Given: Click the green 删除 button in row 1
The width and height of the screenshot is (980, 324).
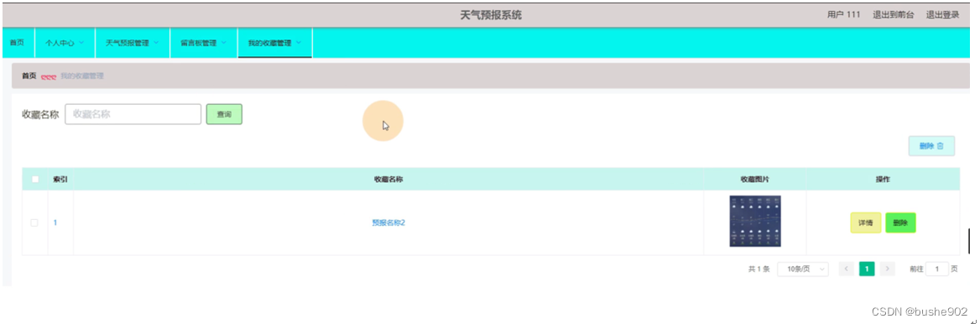Looking at the screenshot, I should coord(900,222).
